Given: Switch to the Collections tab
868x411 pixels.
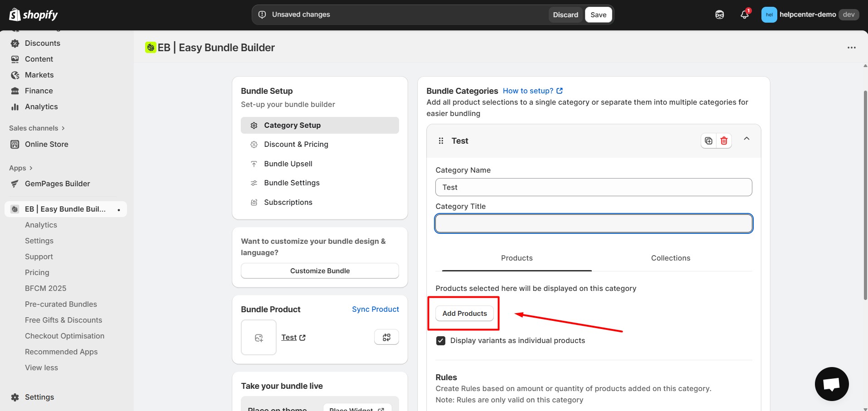Looking at the screenshot, I should (670, 258).
